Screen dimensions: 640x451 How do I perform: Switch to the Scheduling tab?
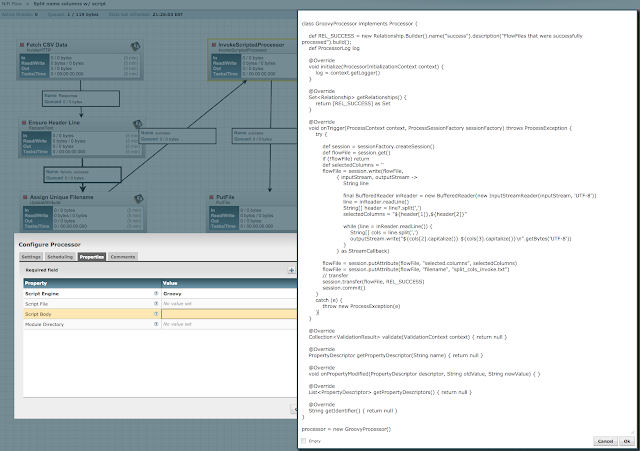[60, 257]
